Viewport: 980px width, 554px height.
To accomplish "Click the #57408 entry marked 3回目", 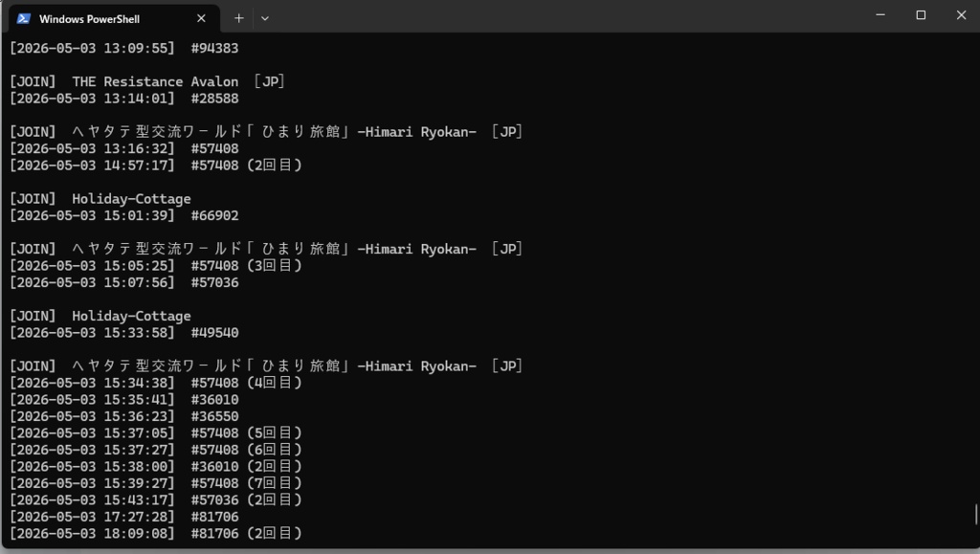I will click(x=156, y=266).
